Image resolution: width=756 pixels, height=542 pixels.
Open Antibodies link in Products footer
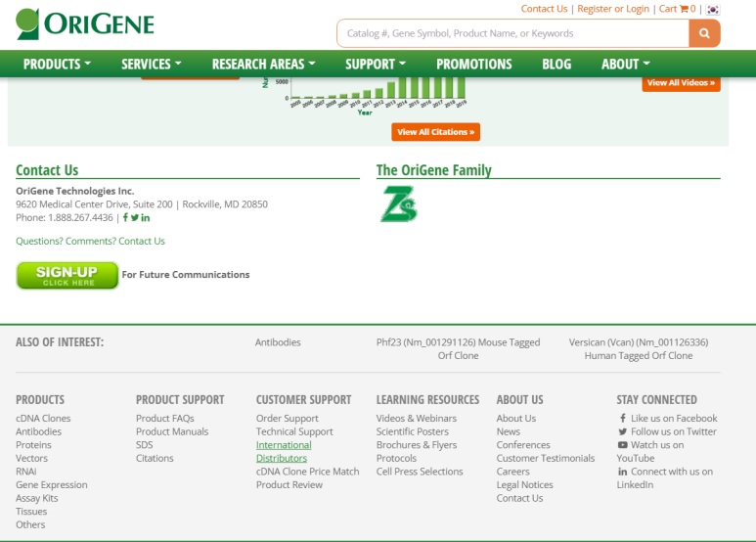(38, 431)
